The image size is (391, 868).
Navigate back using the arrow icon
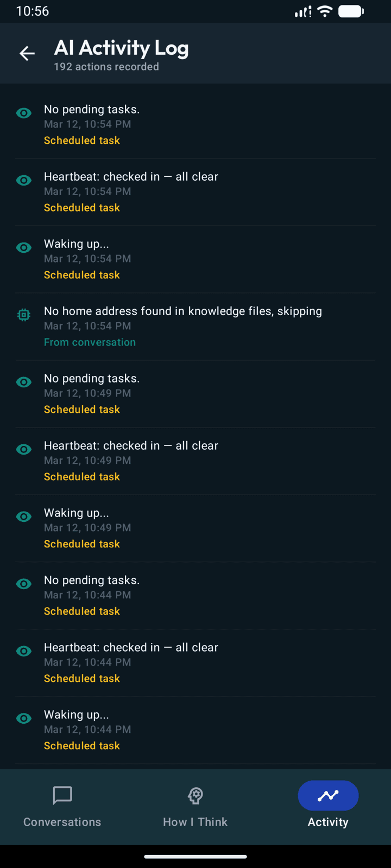(27, 53)
